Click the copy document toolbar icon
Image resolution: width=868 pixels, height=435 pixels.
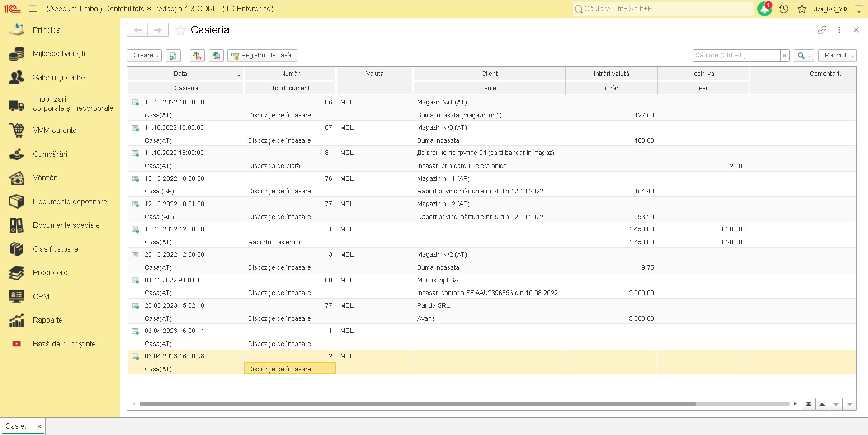(173, 56)
